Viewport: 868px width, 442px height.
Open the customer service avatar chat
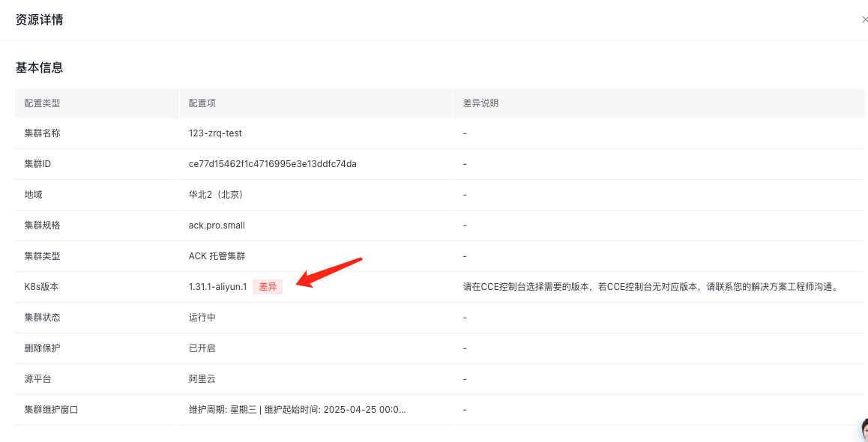863,430
